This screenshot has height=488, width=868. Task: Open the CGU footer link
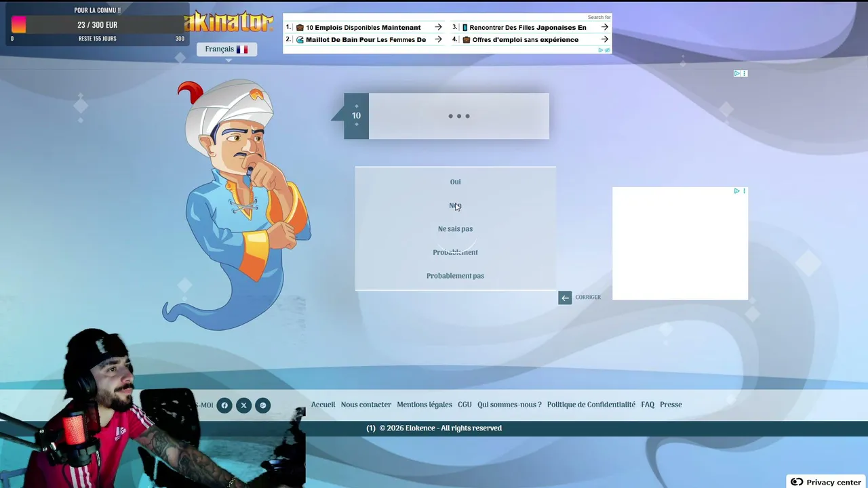coord(465,405)
